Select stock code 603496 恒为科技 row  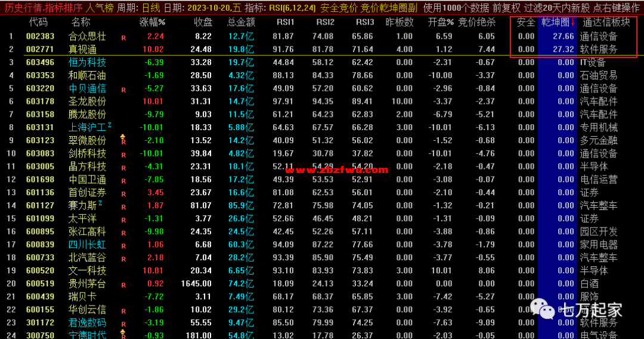[x=40, y=63]
